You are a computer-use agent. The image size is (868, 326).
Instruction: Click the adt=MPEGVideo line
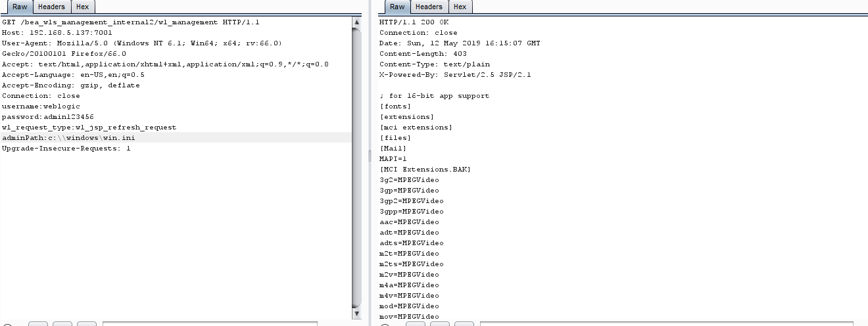pos(409,232)
